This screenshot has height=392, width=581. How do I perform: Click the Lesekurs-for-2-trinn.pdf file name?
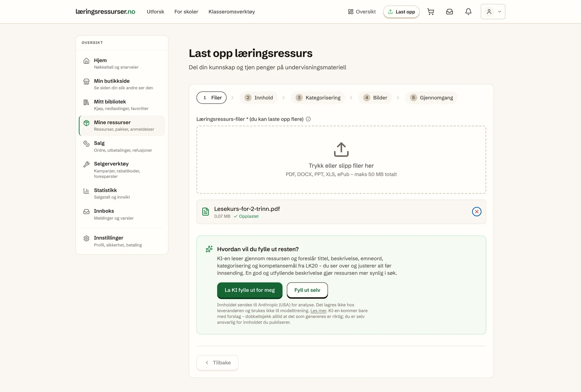click(x=247, y=209)
